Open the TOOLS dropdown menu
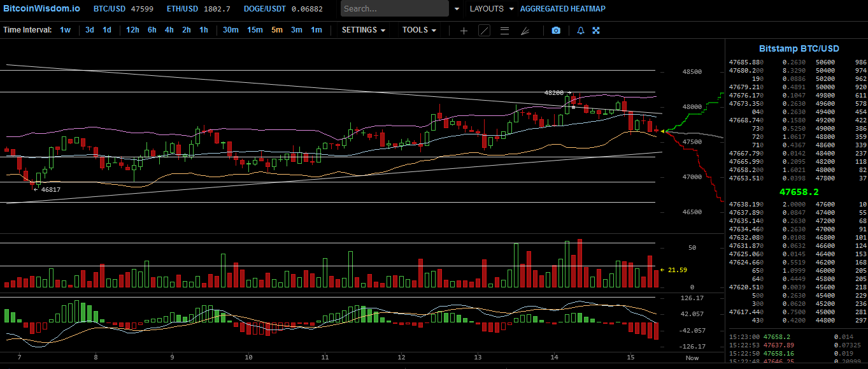Viewport: 868px width, 369px height. point(419,30)
